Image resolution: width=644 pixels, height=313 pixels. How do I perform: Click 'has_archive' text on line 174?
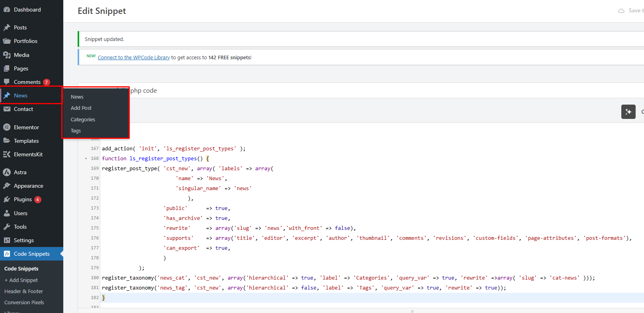pyautogui.click(x=183, y=218)
